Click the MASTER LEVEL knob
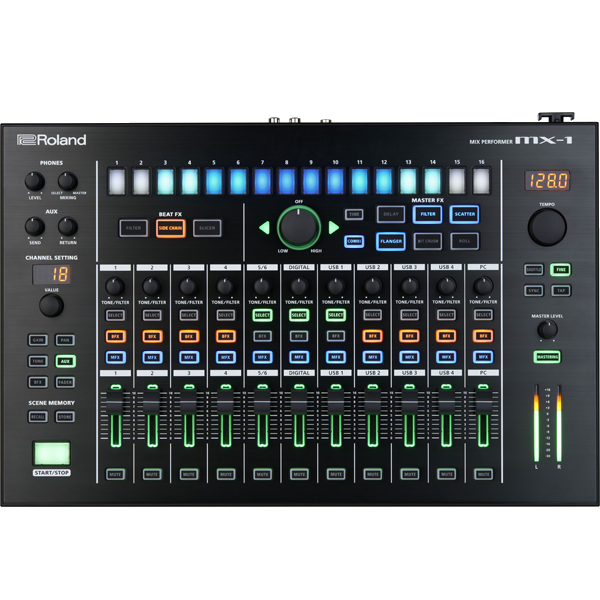The image size is (600, 600). click(x=547, y=329)
